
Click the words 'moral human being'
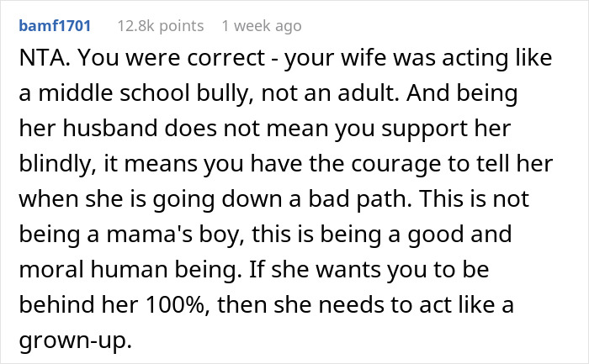(x=130, y=270)
